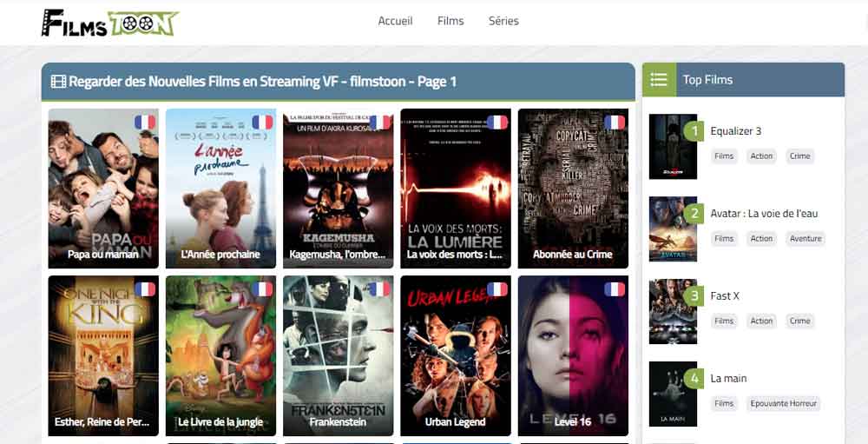Go to Accueil page

395,21
